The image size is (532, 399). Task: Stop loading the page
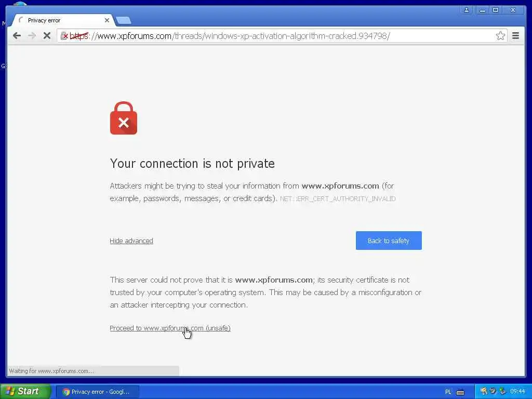47,36
